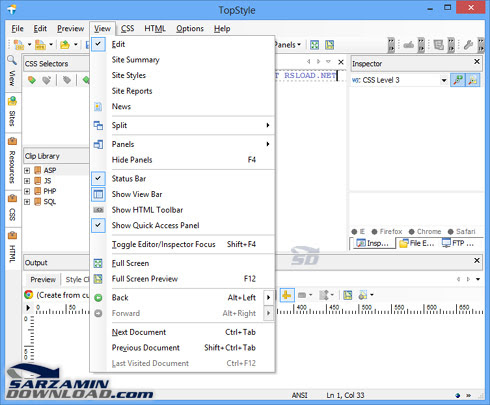Screen dimensions: 490x405
Task: Switch to the File Explorer tab
Action: (417, 243)
